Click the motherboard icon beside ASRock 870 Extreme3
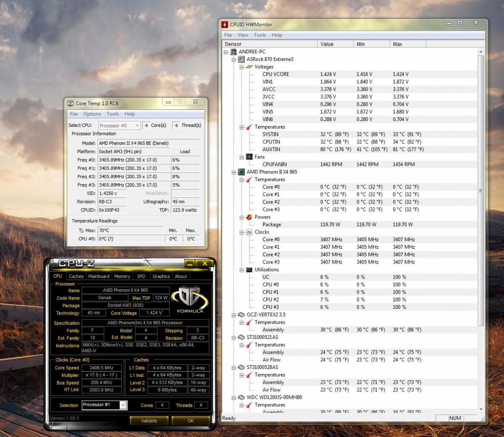This screenshot has height=437, width=504. tap(241, 59)
